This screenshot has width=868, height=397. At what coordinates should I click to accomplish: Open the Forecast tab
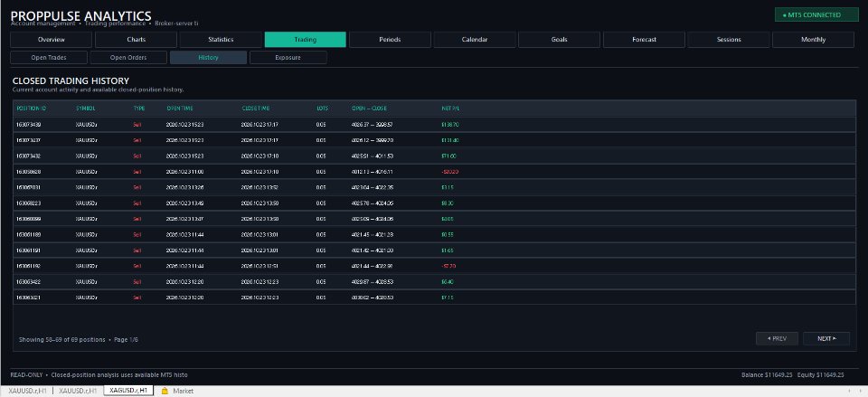pos(644,39)
